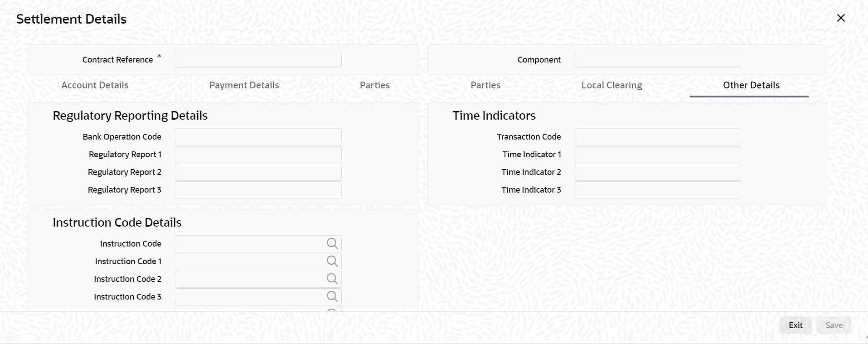Open lookup search for Instruction Code 3
868x344 pixels.
(332, 297)
